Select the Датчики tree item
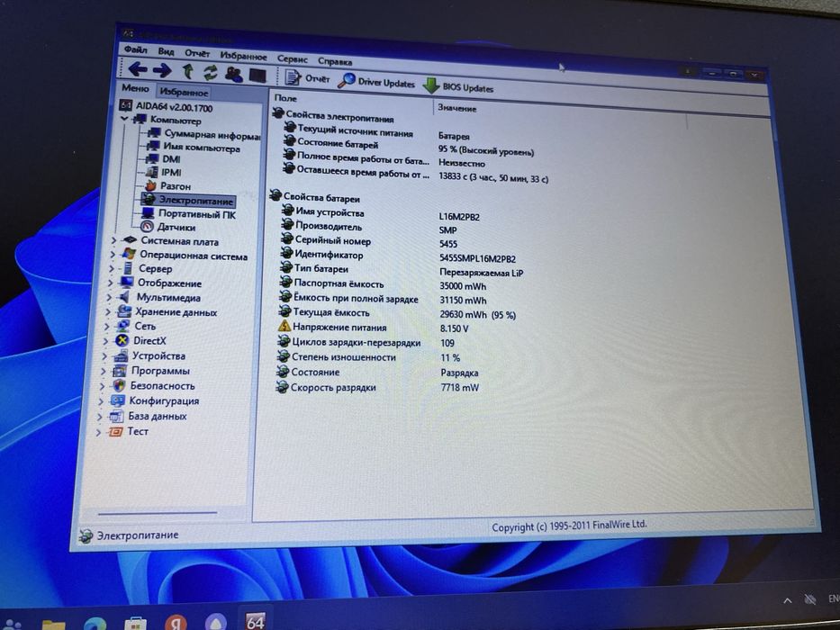 [167, 227]
